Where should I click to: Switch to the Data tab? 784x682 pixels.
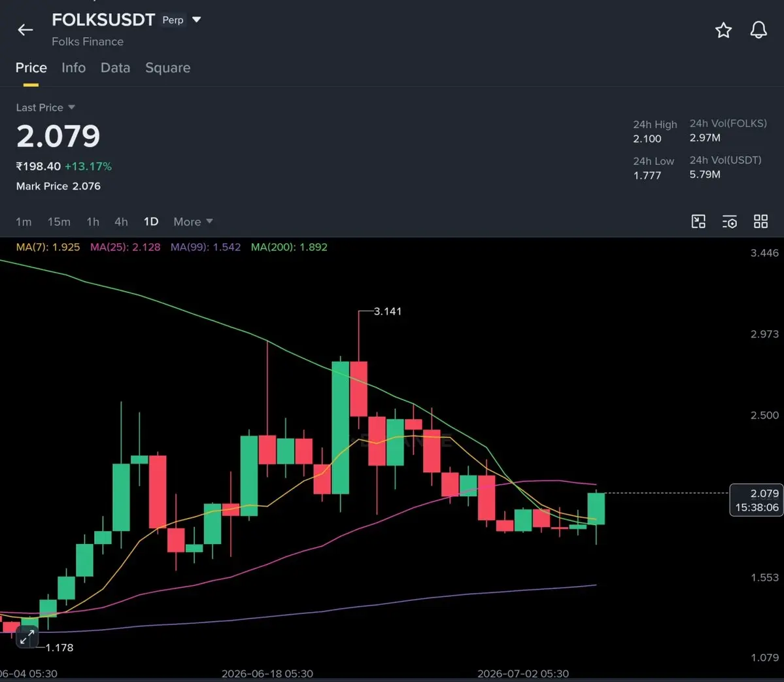116,67
